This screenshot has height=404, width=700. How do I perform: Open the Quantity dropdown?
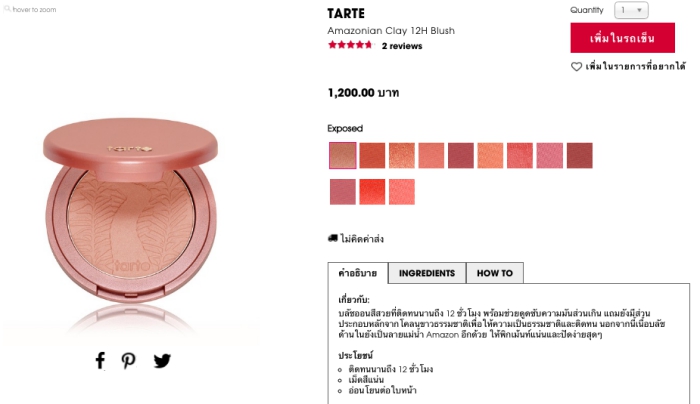click(x=631, y=10)
